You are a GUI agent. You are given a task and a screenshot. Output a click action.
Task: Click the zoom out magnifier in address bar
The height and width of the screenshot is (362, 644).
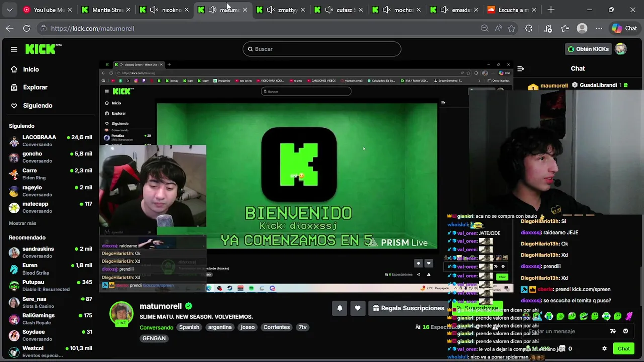point(485,28)
